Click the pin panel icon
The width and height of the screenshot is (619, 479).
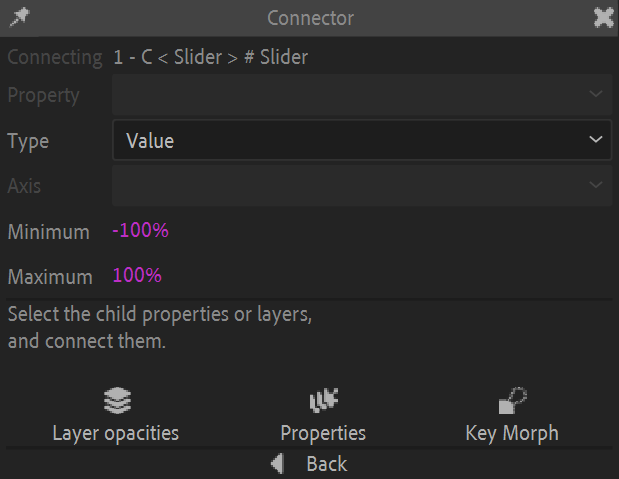(19, 17)
